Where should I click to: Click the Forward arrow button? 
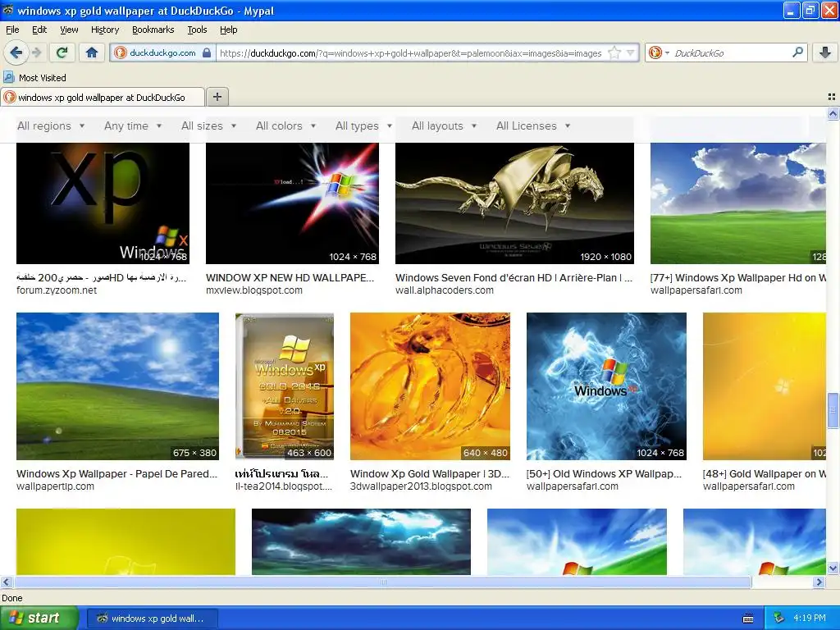tap(36, 52)
